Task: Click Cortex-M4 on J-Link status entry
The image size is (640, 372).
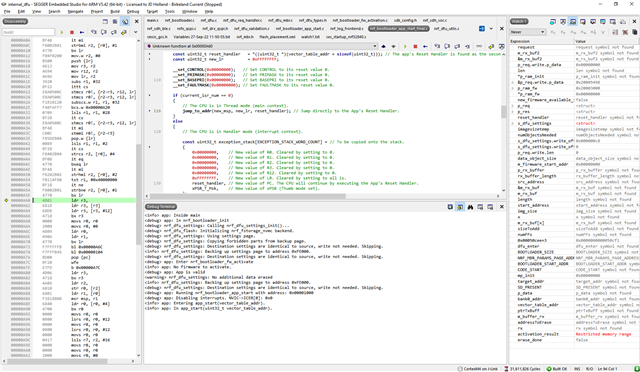Action: (x=478, y=369)
